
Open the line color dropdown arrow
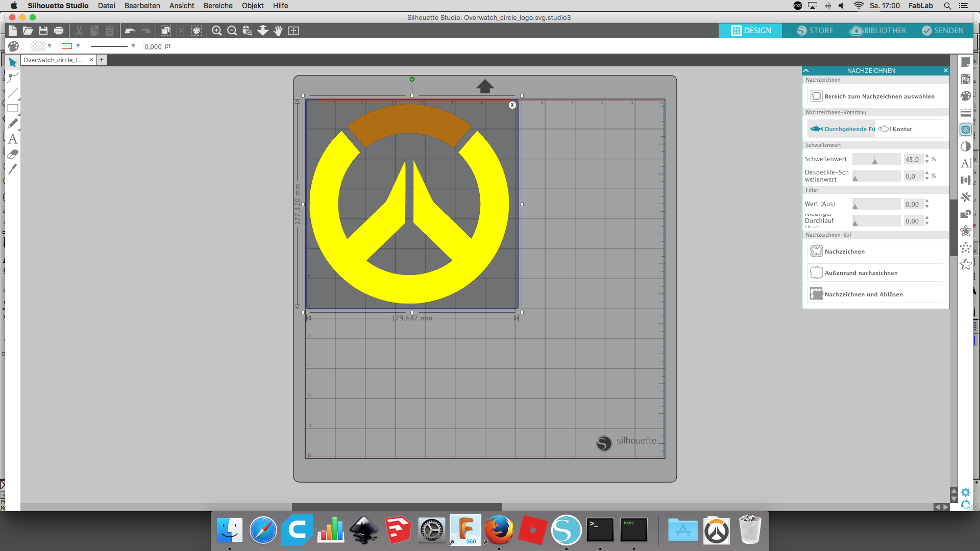click(x=78, y=46)
